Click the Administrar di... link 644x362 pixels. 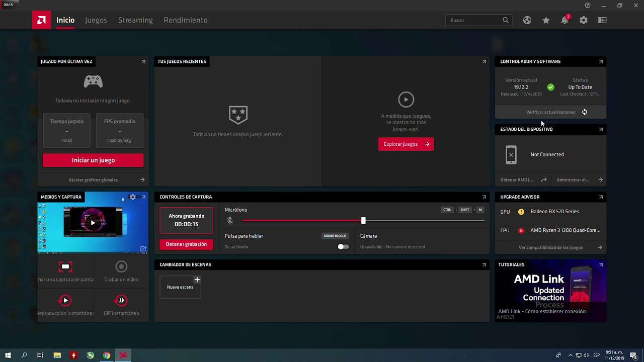point(580,179)
